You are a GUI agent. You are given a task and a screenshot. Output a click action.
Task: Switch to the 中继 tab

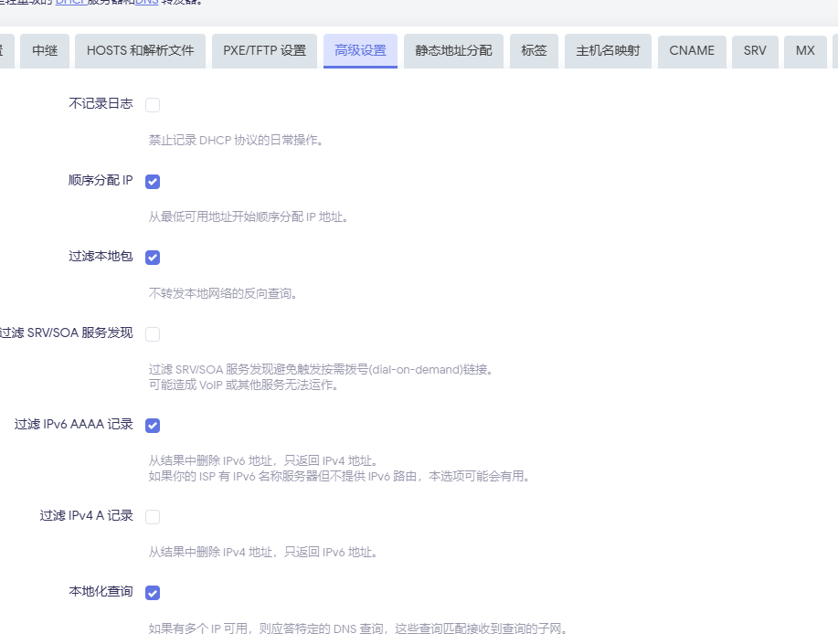(x=45, y=51)
